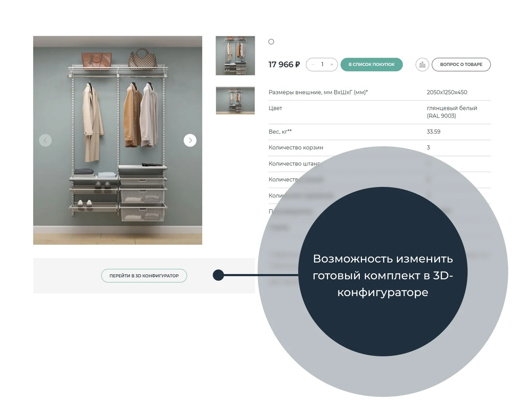This screenshot has width=532, height=420.
Task: Open the "Вопрос о товаре" button
Action: pyautogui.click(x=461, y=65)
